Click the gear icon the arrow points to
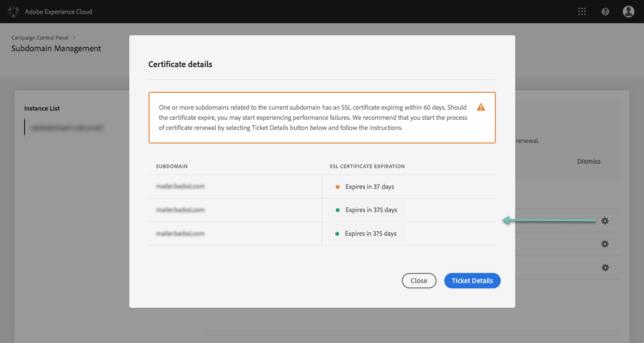644x343 pixels. coord(605,221)
